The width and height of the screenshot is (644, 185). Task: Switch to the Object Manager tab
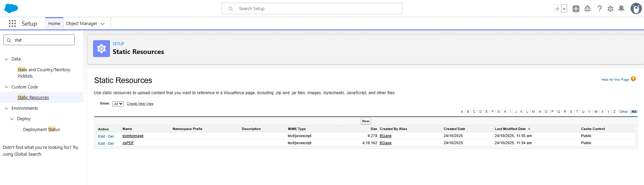(x=82, y=24)
